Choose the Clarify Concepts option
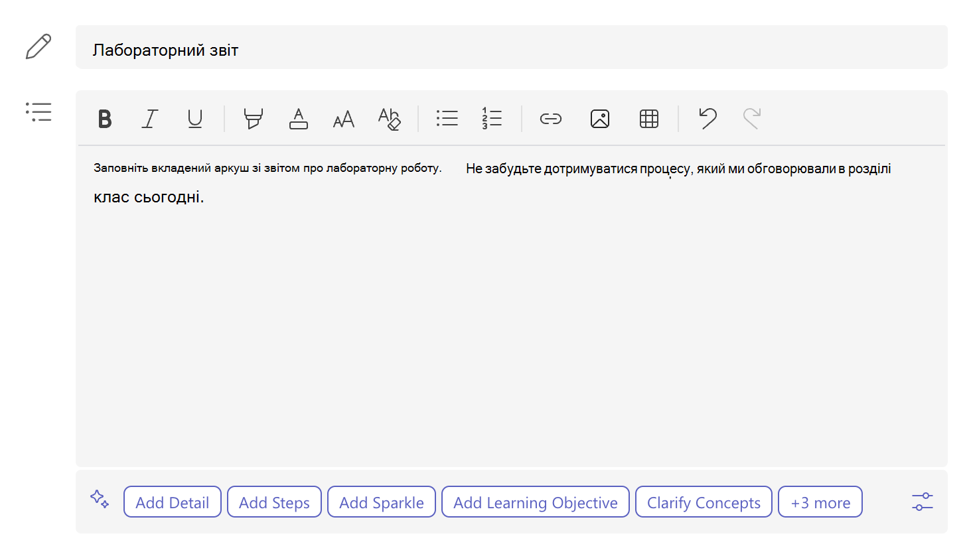 click(x=704, y=502)
